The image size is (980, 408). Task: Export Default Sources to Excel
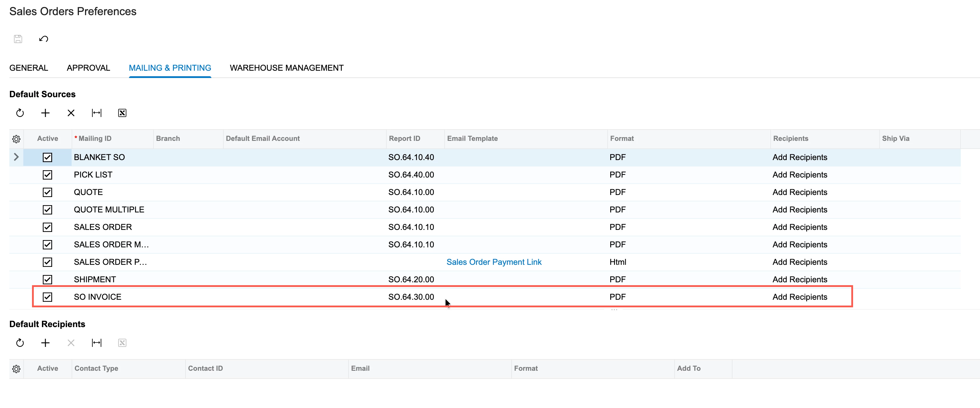tap(122, 113)
